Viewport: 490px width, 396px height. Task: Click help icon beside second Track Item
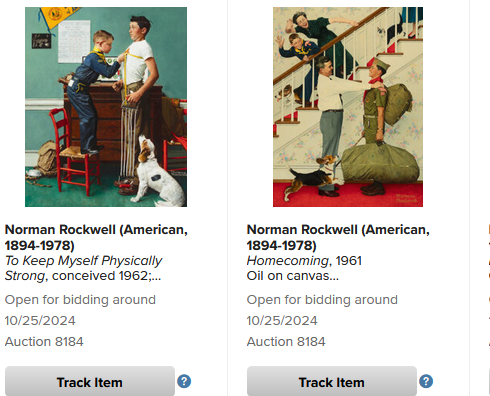426,381
